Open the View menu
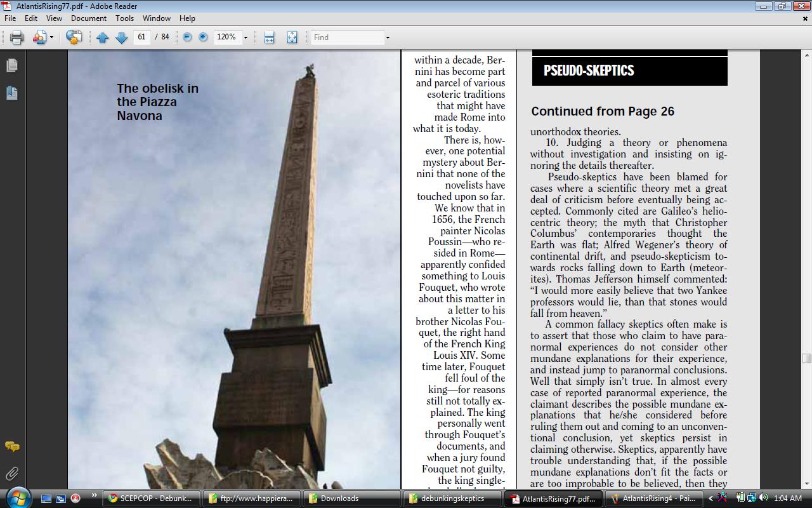The image size is (812, 508). point(54,18)
